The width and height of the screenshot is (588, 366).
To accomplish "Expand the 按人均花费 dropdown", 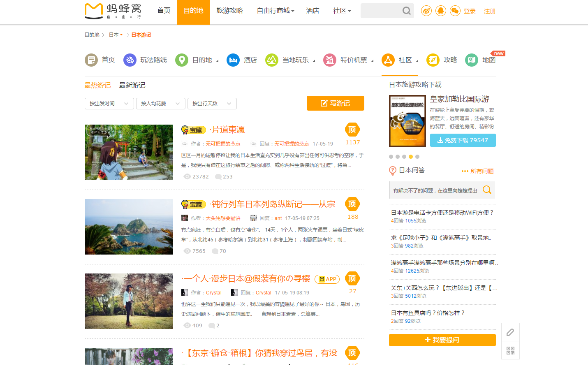I will pyautogui.click(x=160, y=104).
